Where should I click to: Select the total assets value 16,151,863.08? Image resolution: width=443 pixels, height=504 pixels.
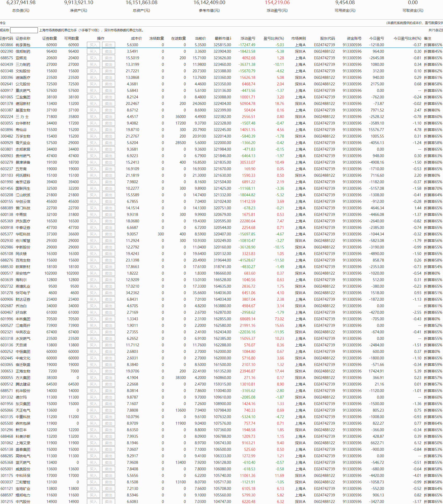pyautogui.click(x=141, y=3)
